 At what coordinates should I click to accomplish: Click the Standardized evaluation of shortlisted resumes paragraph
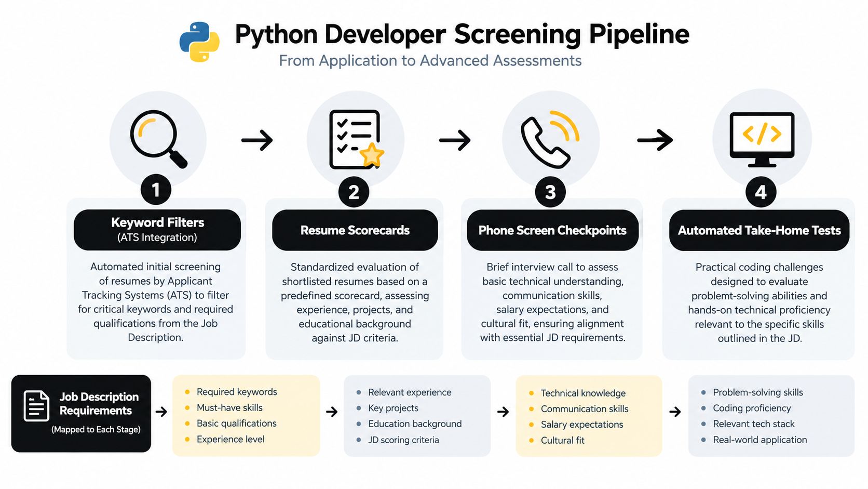355,302
